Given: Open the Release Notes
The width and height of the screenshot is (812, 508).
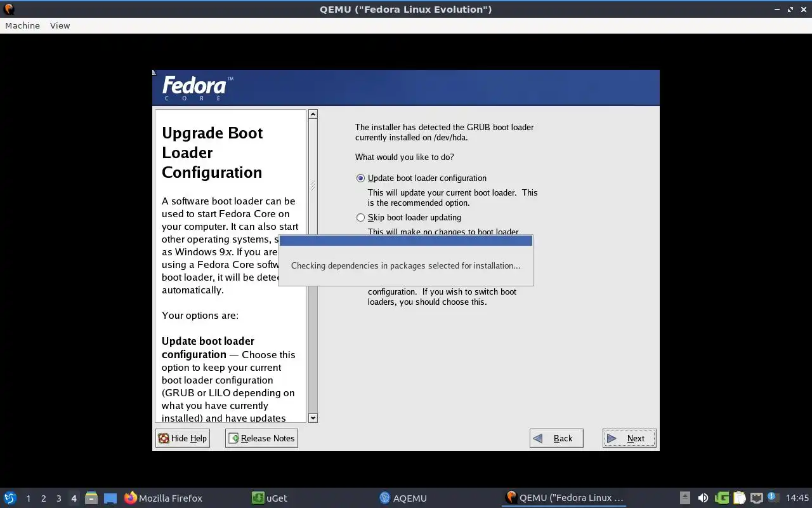Looking at the screenshot, I should pos(261,438).
